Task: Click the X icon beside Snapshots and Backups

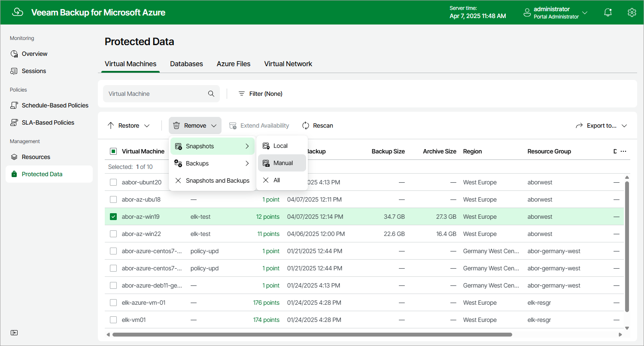Action: click(x=178, y=181)
